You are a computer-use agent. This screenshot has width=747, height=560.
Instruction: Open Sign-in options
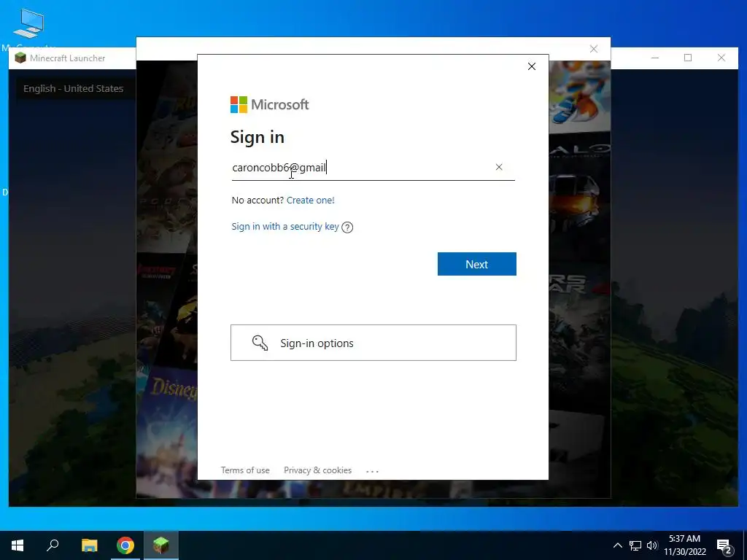point(373,343)
